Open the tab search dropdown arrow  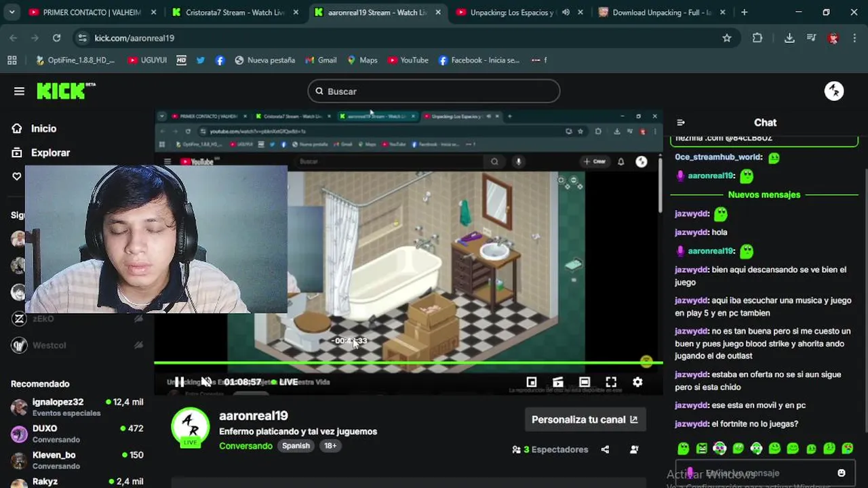(12, 12)
